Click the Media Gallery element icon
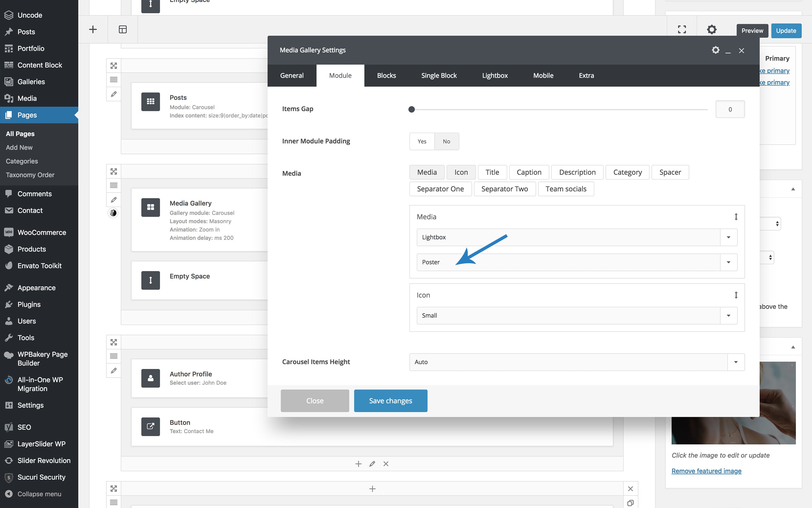This screenshot has height=508, width=812. coord(151,207)
